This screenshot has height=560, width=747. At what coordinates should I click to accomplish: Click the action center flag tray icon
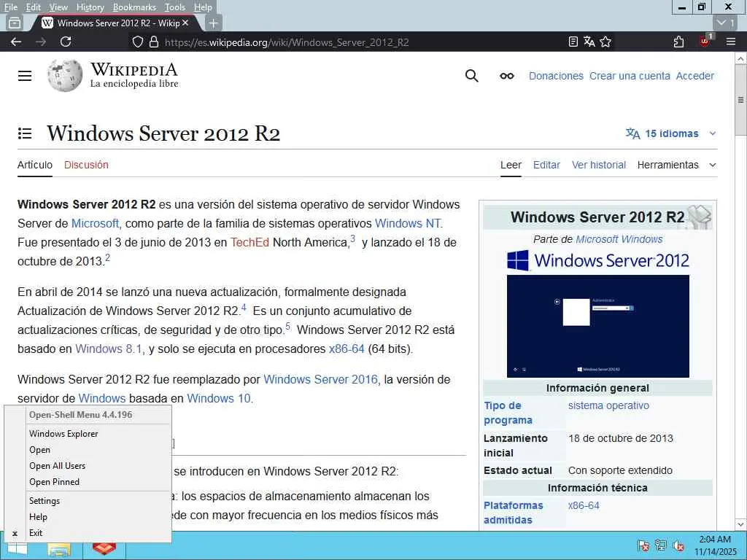[643, 545]
